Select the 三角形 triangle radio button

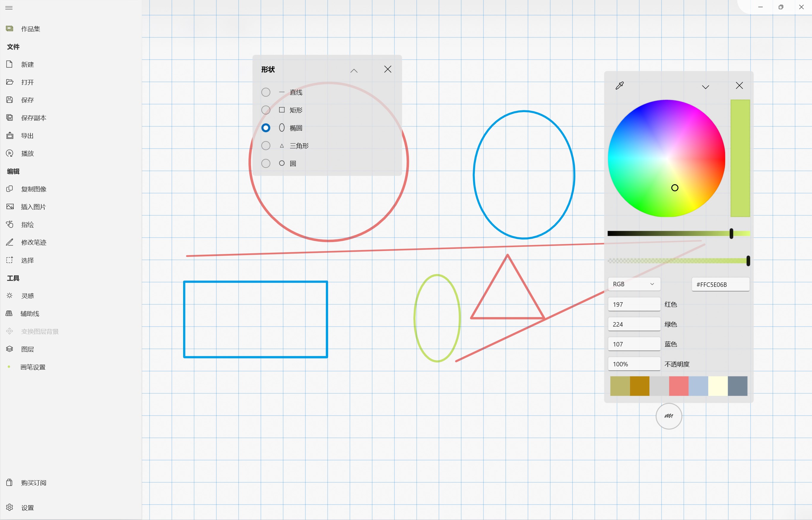(x=266, y=146)
